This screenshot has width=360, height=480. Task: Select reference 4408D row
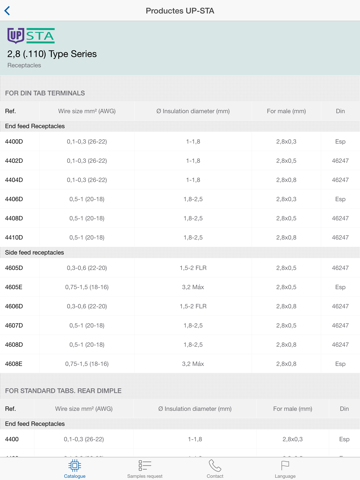coord(180,218)
